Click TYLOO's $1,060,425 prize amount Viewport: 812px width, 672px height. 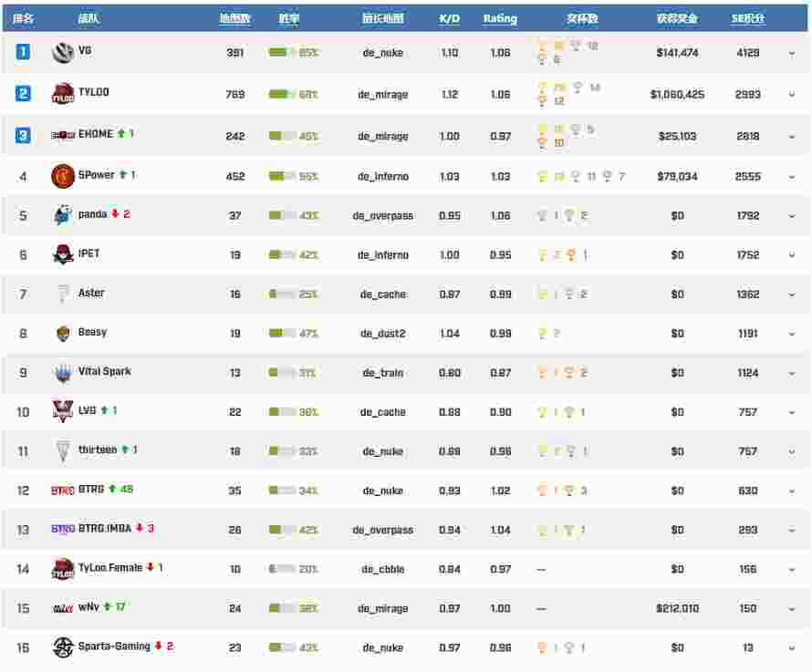pyautogui.click(x=677, y=94)
